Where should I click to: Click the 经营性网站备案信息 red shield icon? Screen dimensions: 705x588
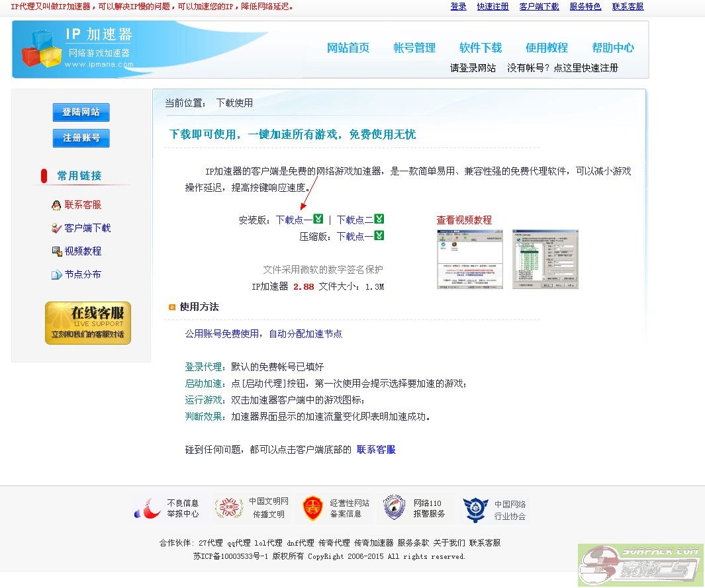click(x=312, y=508)
